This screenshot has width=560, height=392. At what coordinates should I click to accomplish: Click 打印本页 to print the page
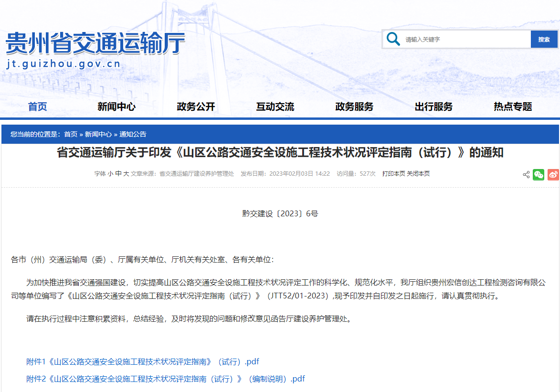click(393, 174)
